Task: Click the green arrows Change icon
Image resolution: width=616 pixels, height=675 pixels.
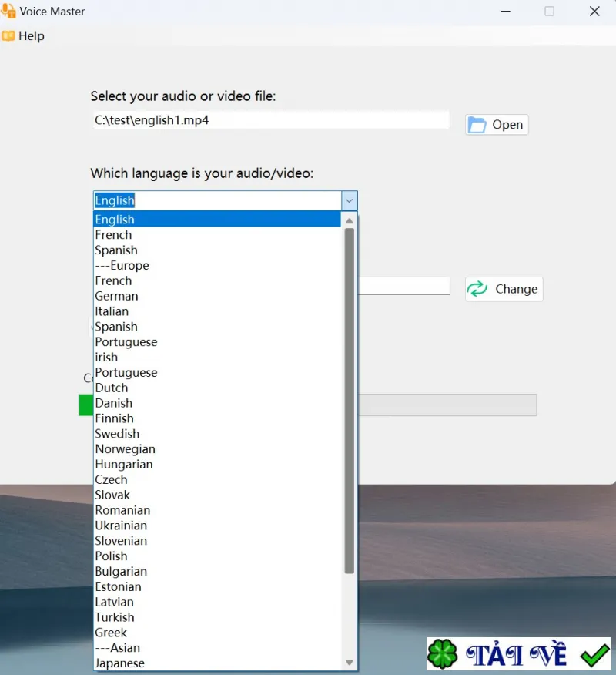Action: (477, 289)
